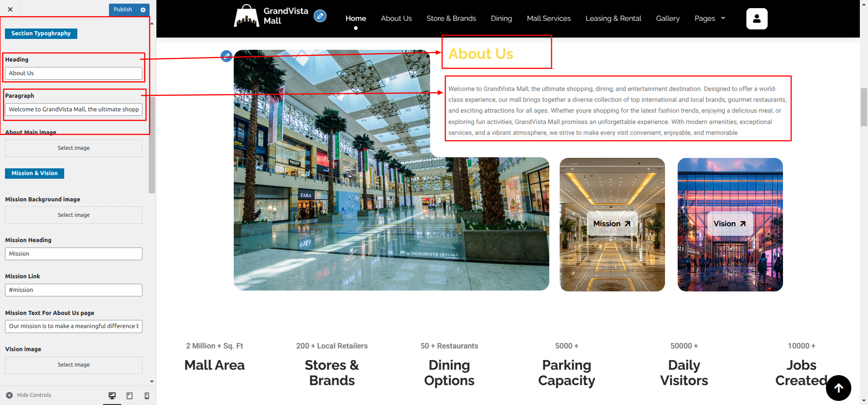The image size is (868, 405).
Task: Open the Store & Brands menu item
Action: click(x=451, y=19)
